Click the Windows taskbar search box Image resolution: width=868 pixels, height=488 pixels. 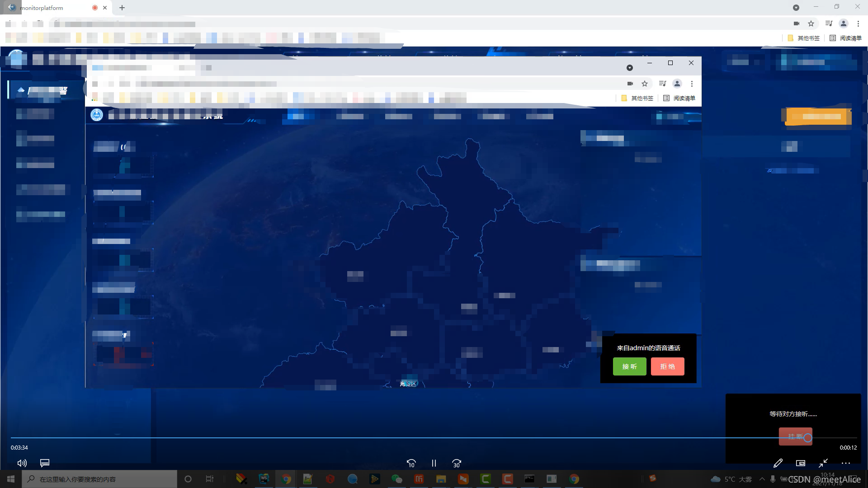[x=99, y=479]
